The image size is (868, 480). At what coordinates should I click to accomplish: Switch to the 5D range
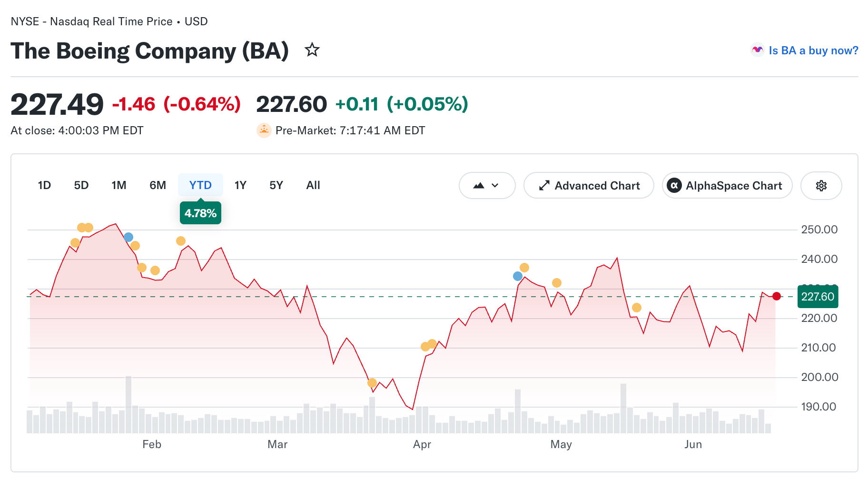(x=81, y=185)
